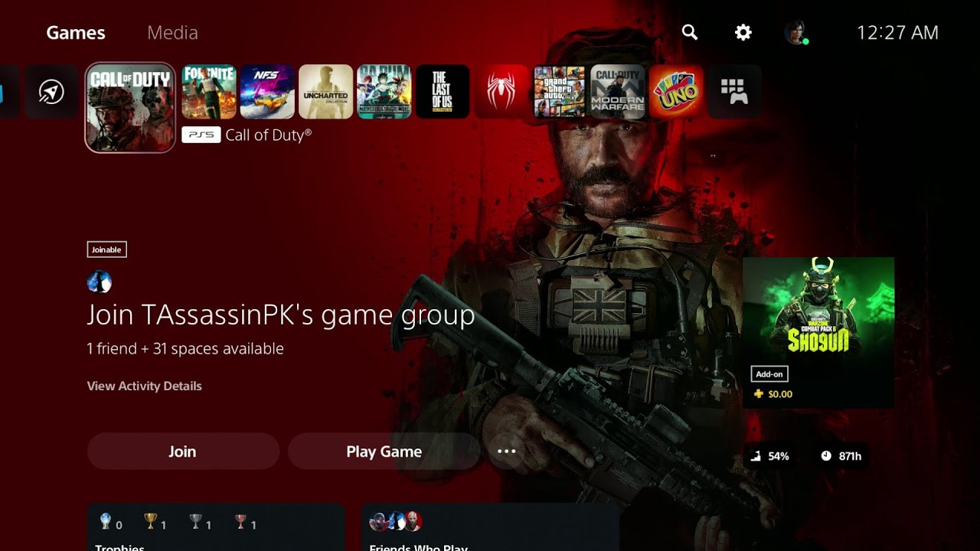Select the Spider-Man game tile
This screenshot has height=551, width=980.
(501, 92)
